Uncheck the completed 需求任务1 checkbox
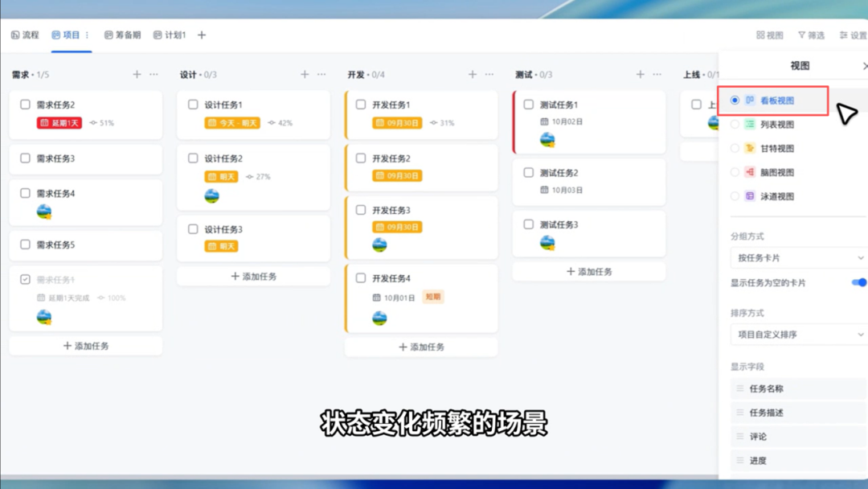The height and width of the screenshot is (489, 868). click(x=25, y=279)
